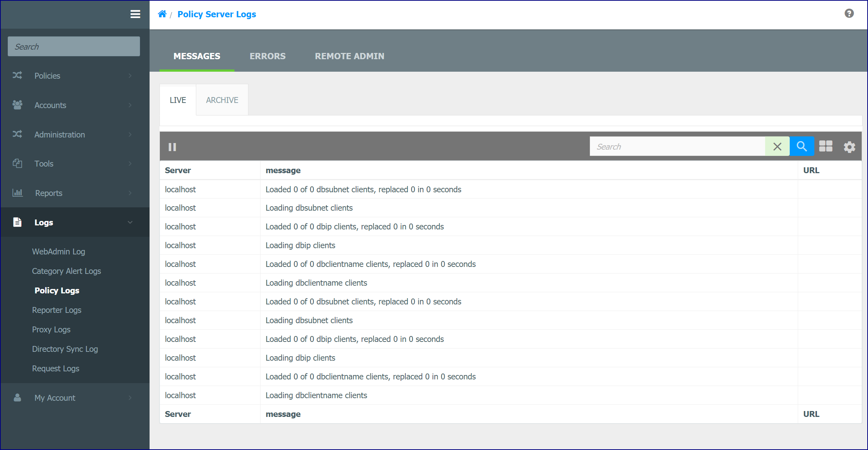The image size is (868, 450).
Task: Click the Logs document icon
Action: [17, 222]
